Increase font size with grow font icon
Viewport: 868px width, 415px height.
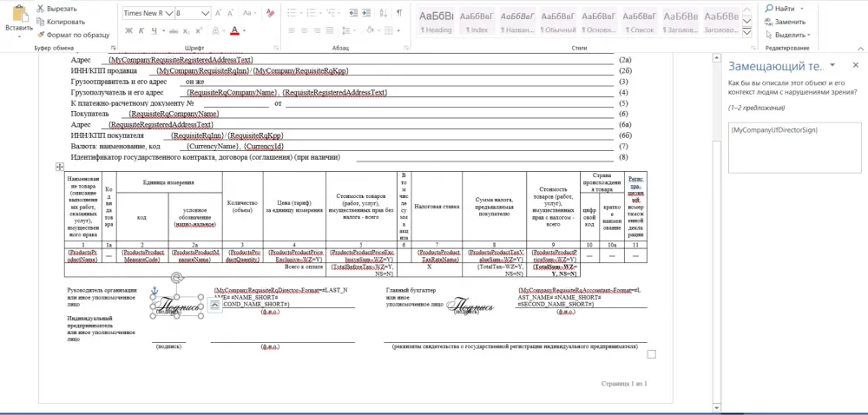[218, 13]
